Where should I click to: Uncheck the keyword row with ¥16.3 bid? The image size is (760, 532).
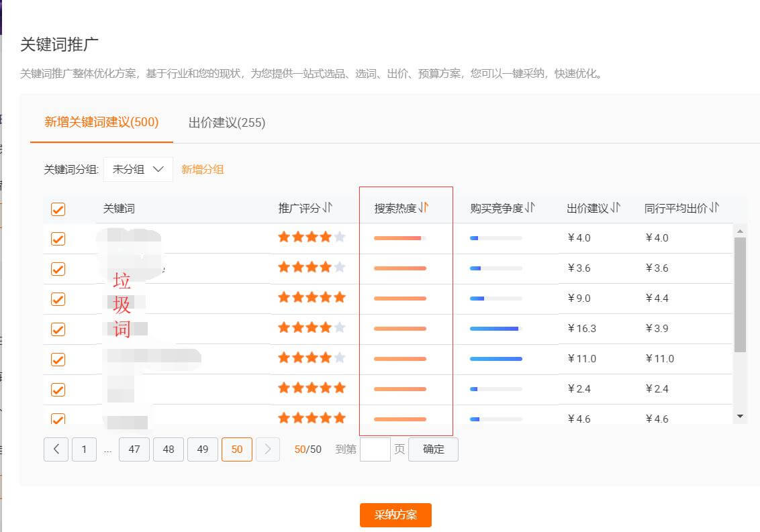pos(58,329)
